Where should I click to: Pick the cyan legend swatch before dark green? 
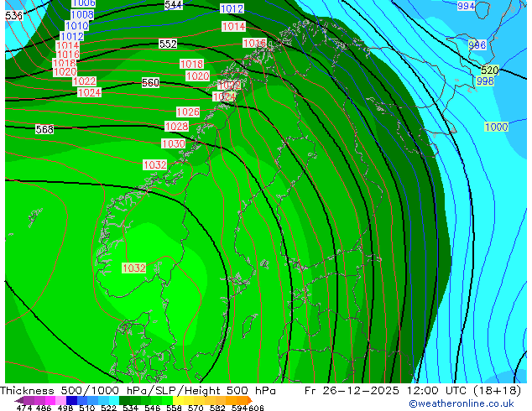tap(114, 400)
